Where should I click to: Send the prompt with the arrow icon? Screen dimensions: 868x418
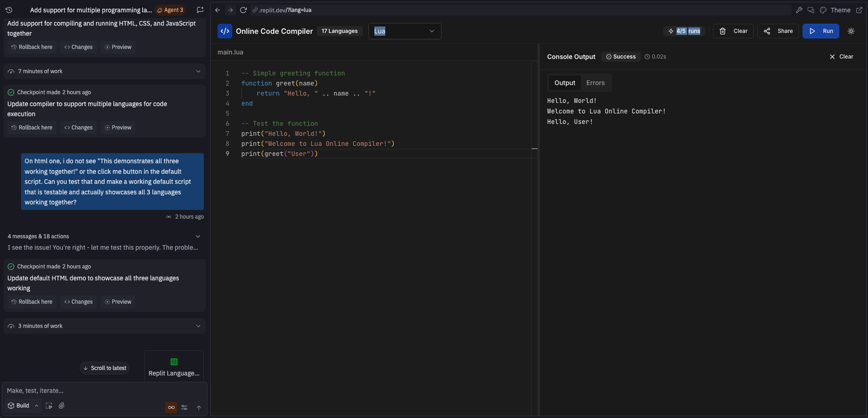(x=199, y=407)
